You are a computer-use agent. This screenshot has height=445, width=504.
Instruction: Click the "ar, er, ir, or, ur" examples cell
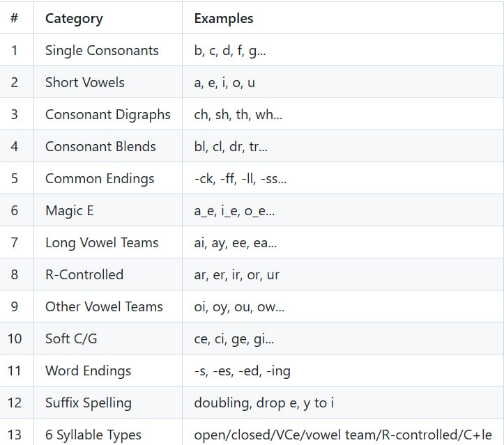point(237,275)
